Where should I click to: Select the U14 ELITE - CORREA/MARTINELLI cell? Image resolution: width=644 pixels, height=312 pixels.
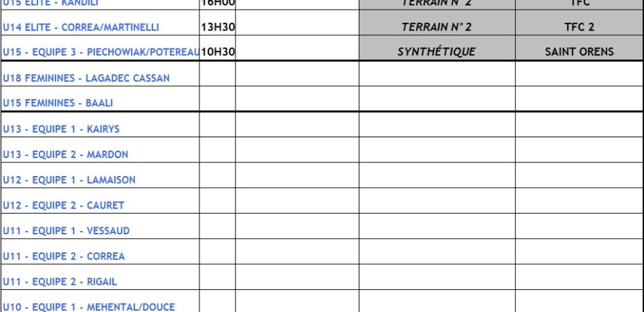81,28
